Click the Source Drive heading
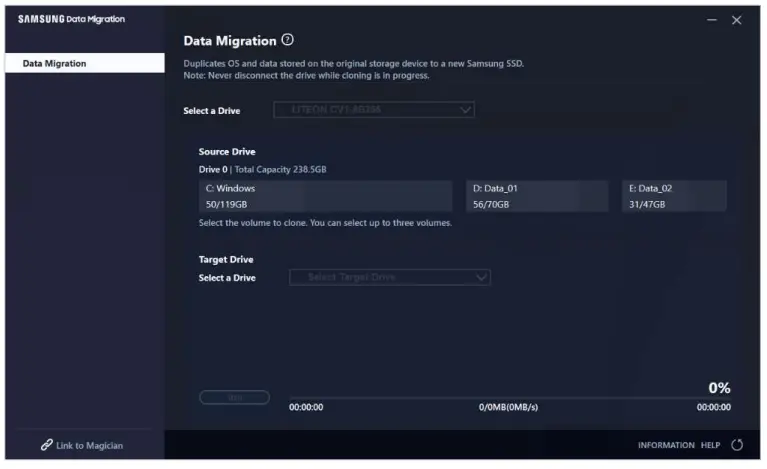Image resolution: width=767 pixels, height=469 pixels. 227,152
